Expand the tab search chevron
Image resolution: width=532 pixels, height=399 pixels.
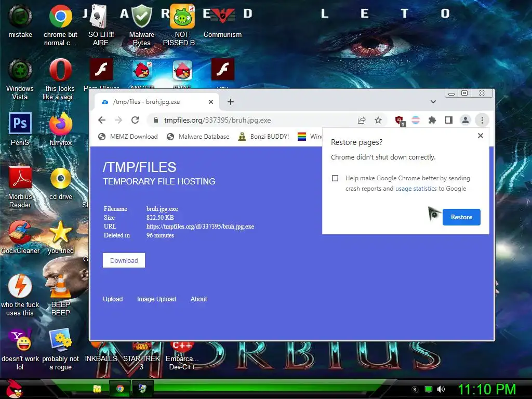click(x=433, y=102)
